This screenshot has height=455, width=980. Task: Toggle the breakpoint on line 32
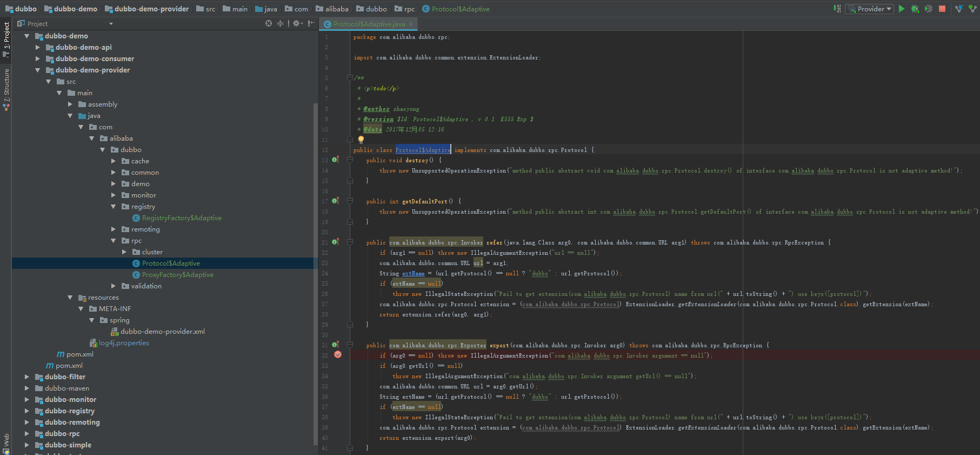tap(338, 355)
